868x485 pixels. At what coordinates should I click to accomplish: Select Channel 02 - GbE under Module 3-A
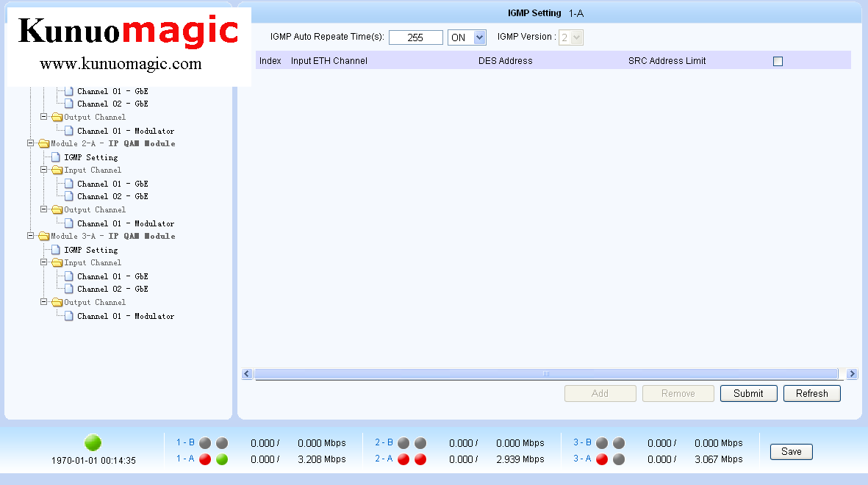pos(112,289)
